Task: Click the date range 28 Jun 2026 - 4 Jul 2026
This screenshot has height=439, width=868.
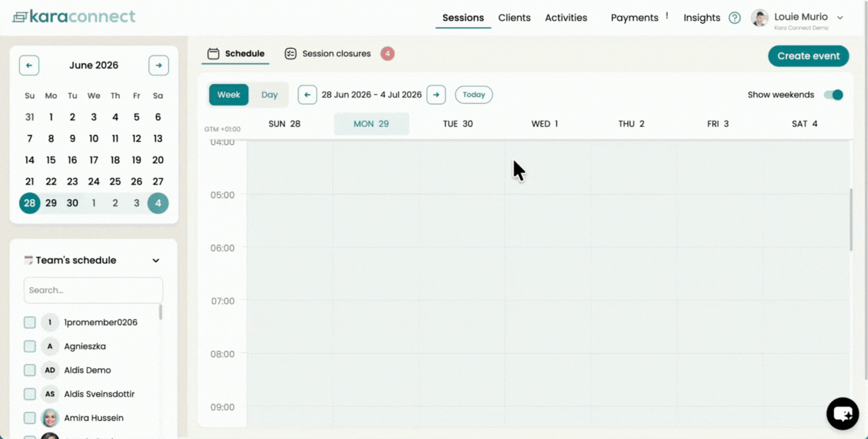Action: pos(372,95)
